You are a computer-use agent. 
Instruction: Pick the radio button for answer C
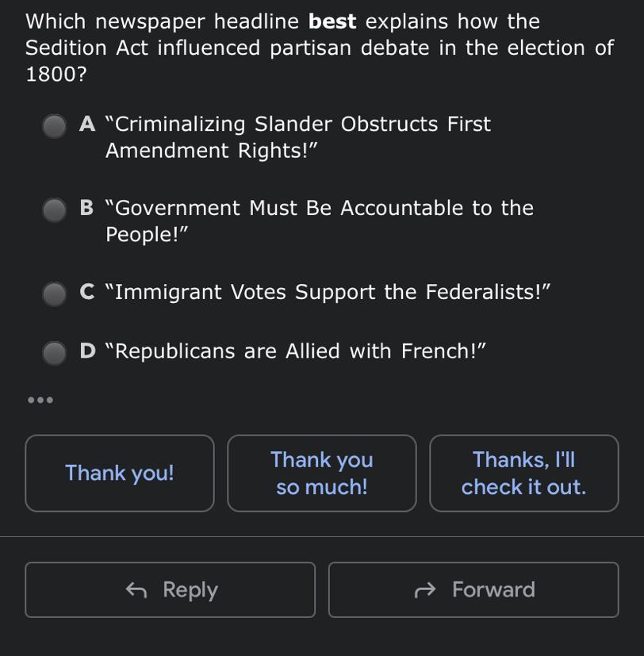[55, 293]
